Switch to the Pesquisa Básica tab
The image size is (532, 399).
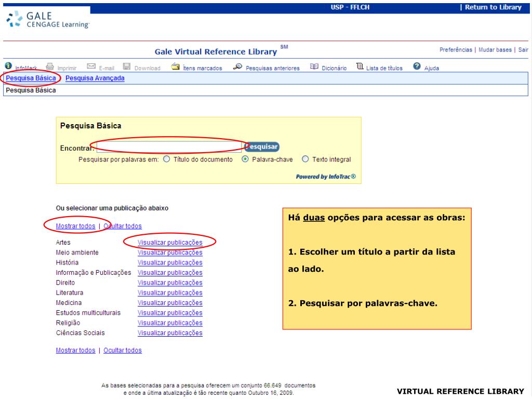point(31,78)
